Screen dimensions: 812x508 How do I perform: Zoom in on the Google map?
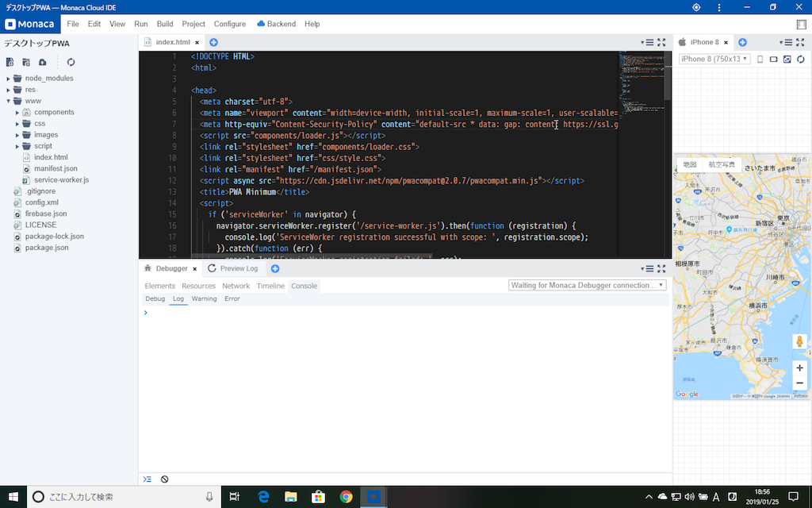point(799,368)
